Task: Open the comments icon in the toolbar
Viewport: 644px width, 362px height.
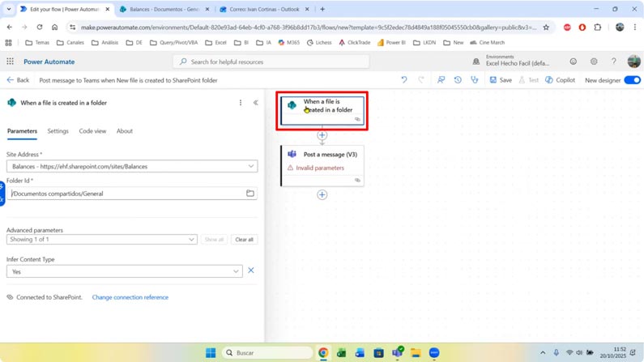Action: [x=441, y=80]
